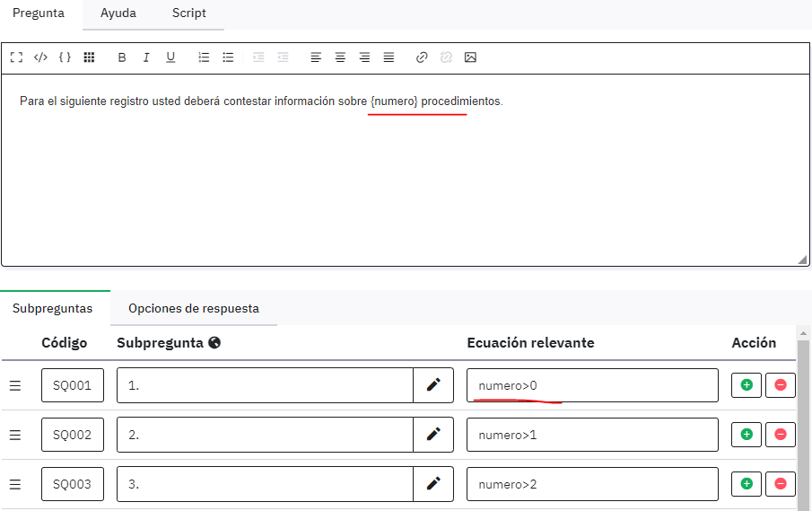Center align the editor text
The height and width of the screenshot is (511, 812).
(x=340, y=57)
